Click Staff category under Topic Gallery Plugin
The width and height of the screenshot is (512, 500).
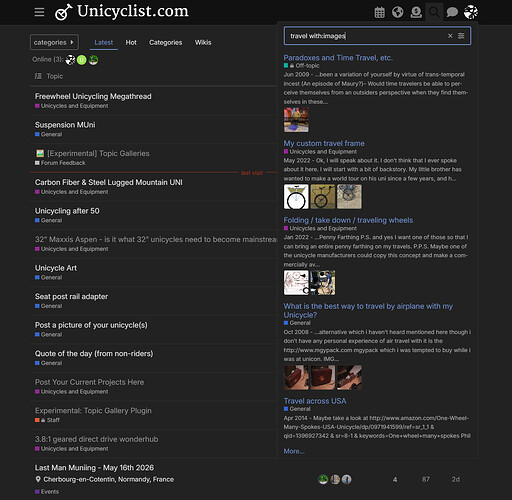[47, 420]
